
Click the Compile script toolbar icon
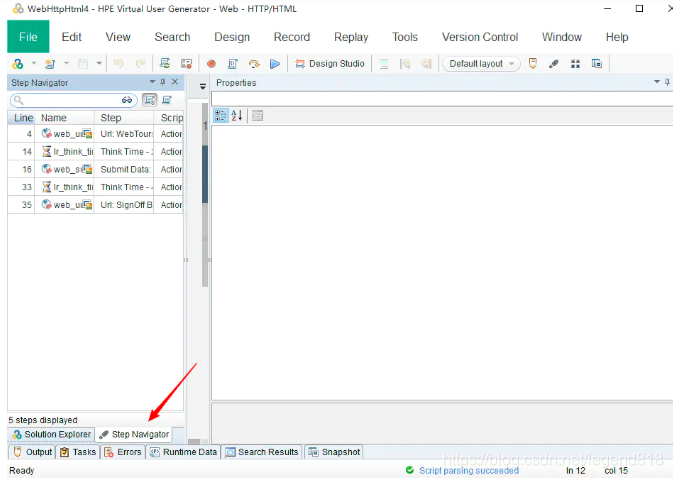pyautogui.click(x=232, y=64)
